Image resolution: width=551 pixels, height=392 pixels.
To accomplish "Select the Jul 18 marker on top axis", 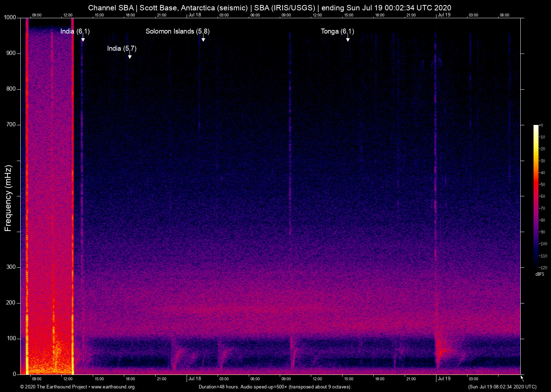I will click(194, 15).
